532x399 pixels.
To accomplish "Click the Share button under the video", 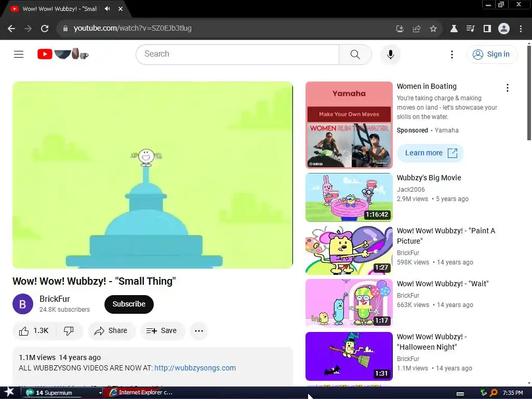I will (111, 331).
